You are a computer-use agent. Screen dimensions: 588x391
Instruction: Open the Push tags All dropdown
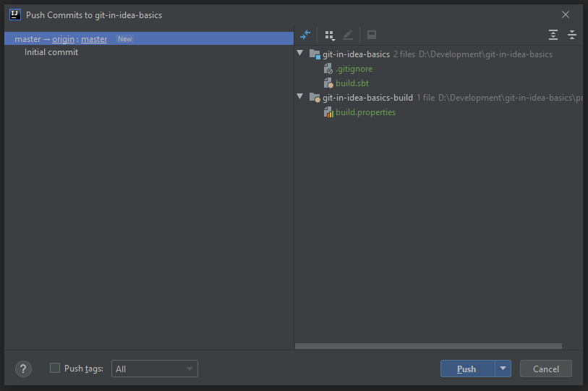click(155, 369)
